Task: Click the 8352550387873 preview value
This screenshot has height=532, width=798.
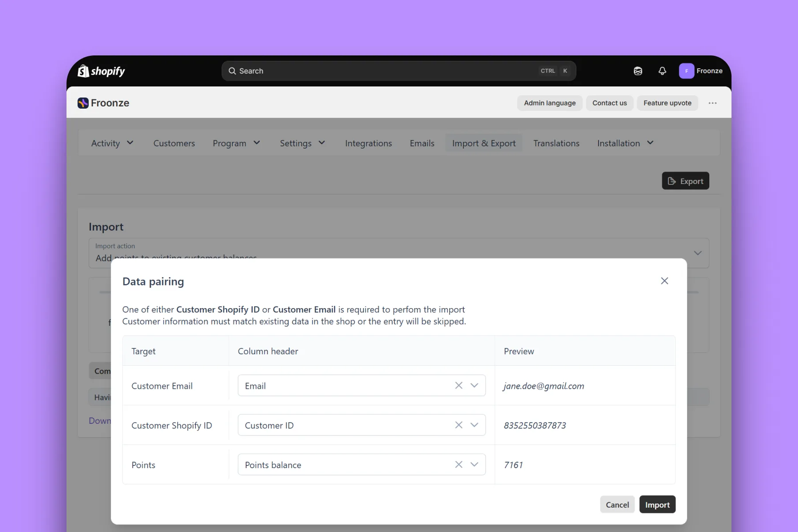Action: pyautogui.click(x=535, y=426)
